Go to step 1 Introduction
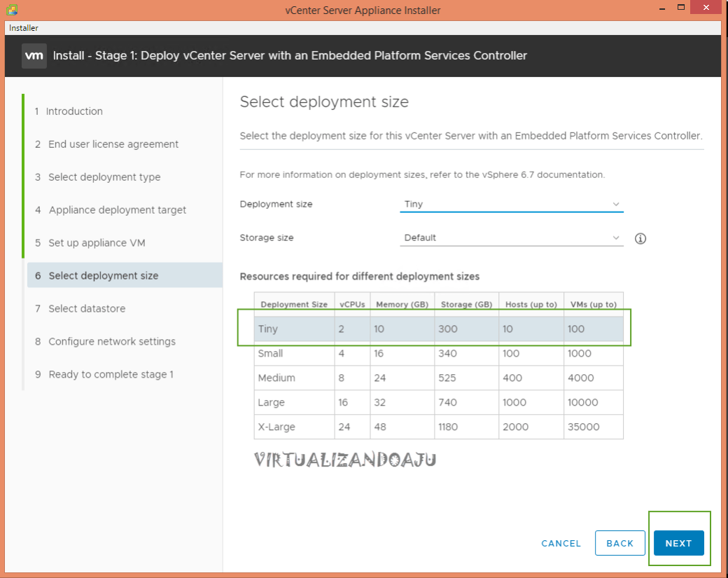 [74, 111]
